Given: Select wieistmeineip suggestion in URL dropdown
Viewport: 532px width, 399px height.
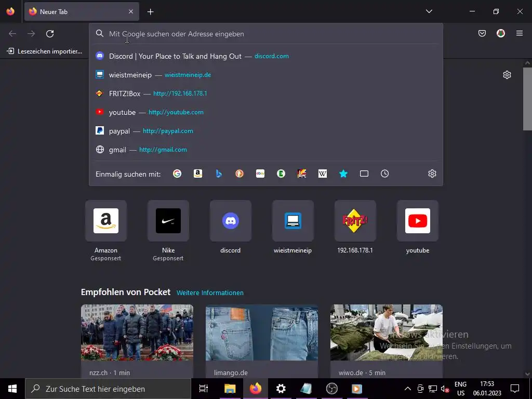Looking at the screenshot, I should tap(266, 75).
